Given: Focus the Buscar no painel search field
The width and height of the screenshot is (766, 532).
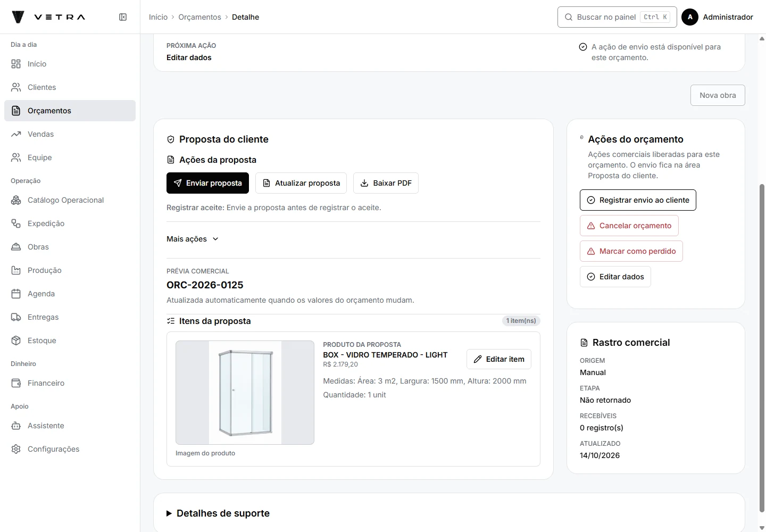Looking at the screenshot, I should (617, 17).
